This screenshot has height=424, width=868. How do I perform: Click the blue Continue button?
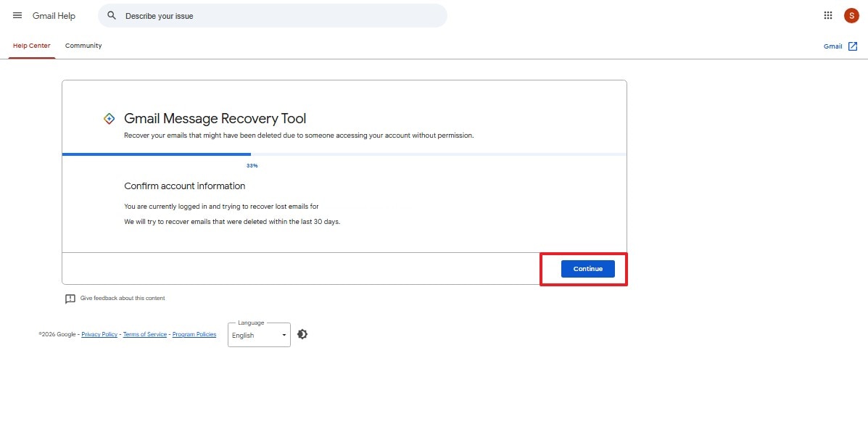(588, 269)
